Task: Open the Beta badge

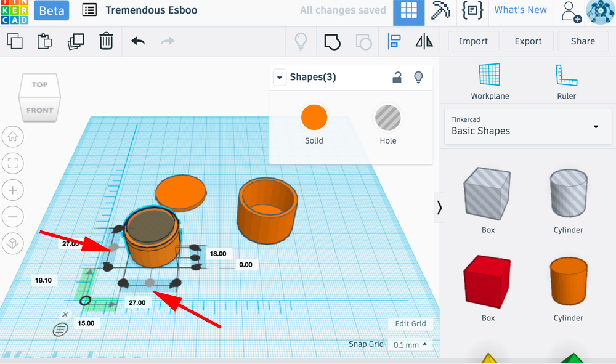Action: click(x=52, y=10)
